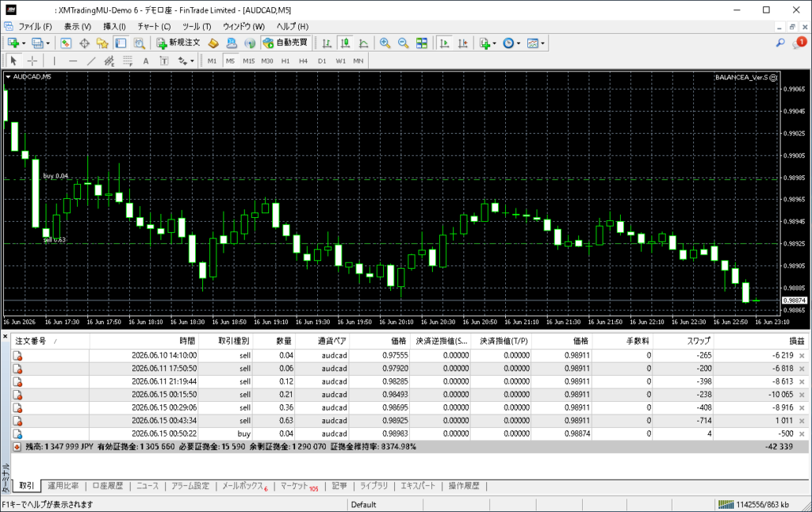Open the 表示 (V) menu

coord(78,26)
